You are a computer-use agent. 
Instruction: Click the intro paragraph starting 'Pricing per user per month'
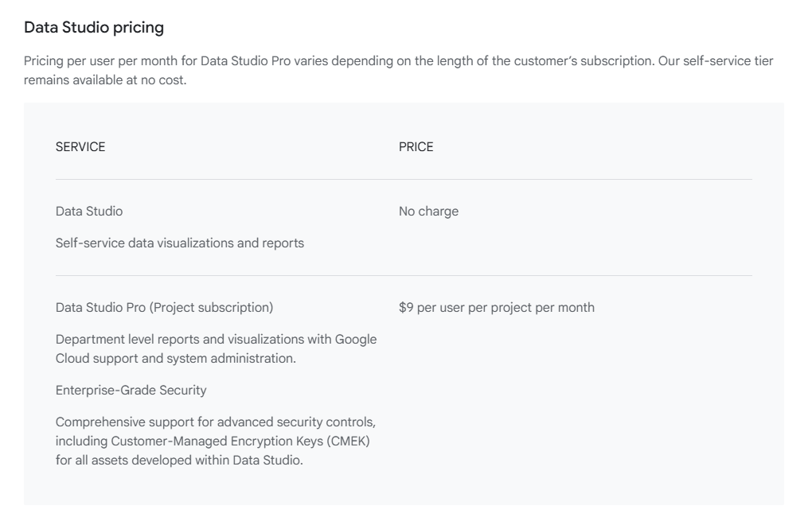[398, 70]
